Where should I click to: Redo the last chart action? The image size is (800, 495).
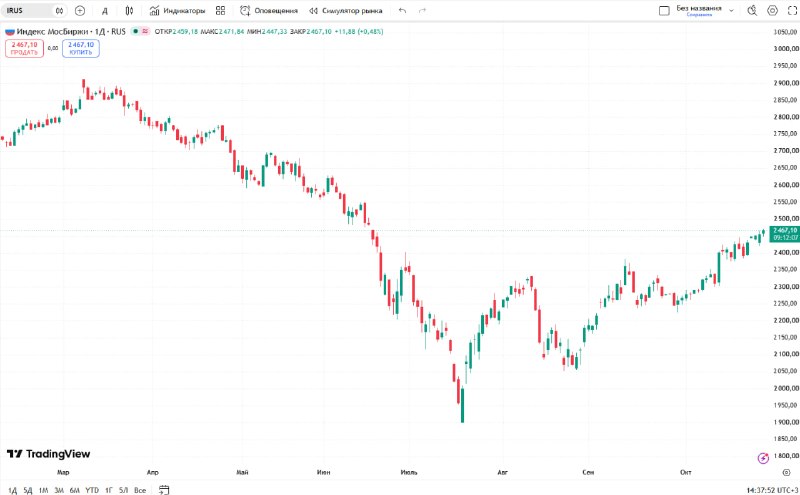422,10
